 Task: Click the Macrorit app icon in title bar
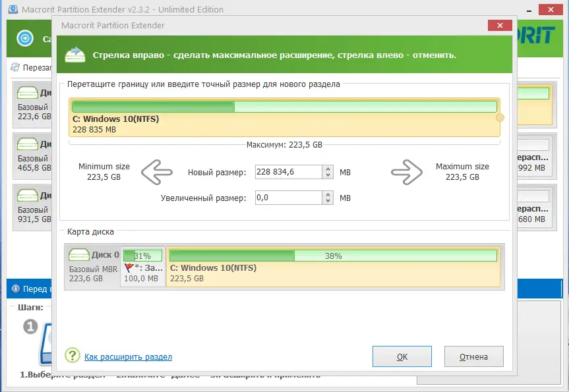(x=13, y=9)
